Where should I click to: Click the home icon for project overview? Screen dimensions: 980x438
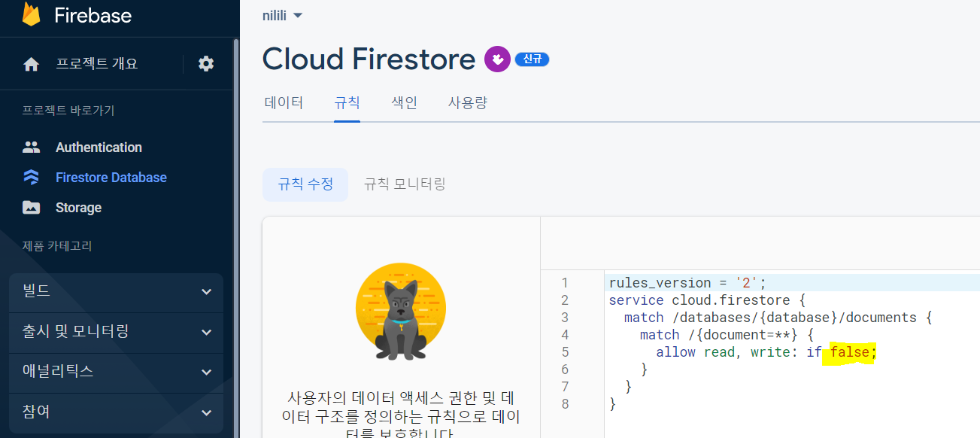(x=32, y=65)
